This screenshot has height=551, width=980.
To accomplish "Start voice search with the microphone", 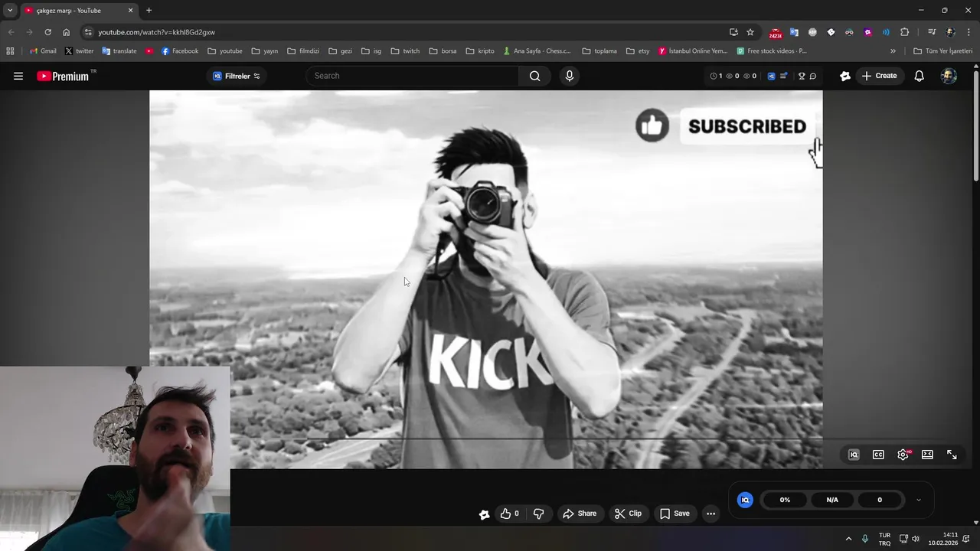I will click(569, 76).
